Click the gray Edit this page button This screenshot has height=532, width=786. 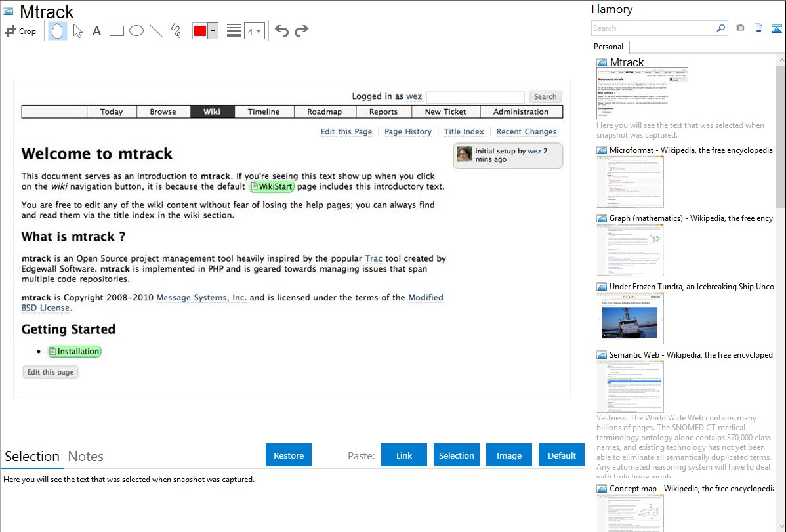coord(50,372)
